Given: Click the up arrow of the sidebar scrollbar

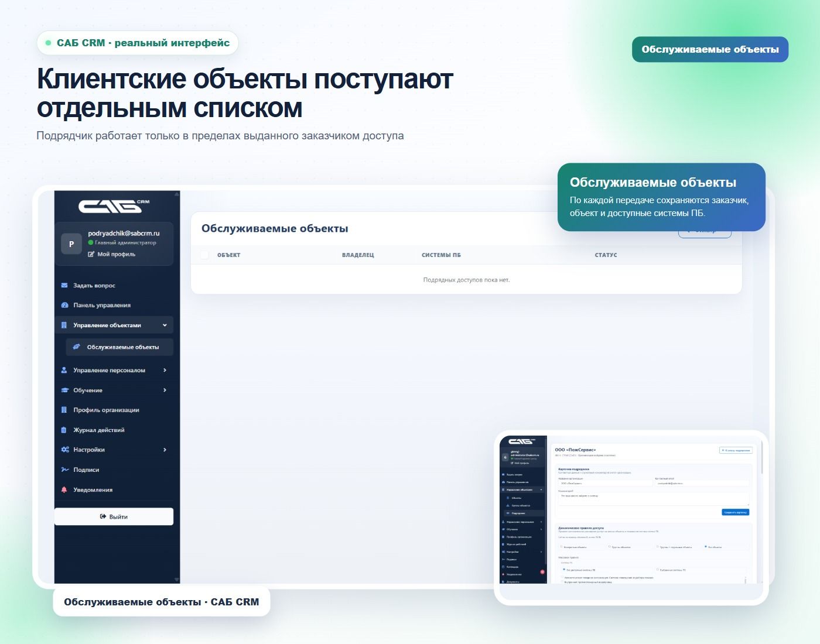Looking at the screenshot, I should [x=177, y=194].
